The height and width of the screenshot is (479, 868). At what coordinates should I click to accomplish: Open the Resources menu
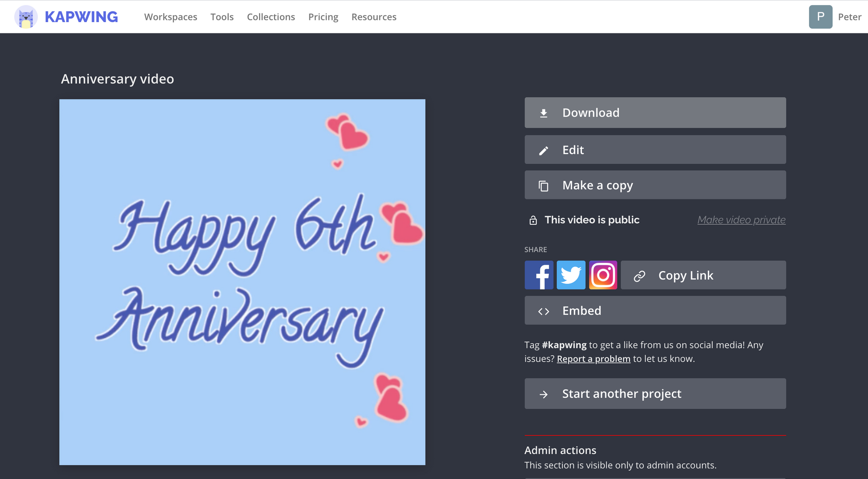[374, 17]
